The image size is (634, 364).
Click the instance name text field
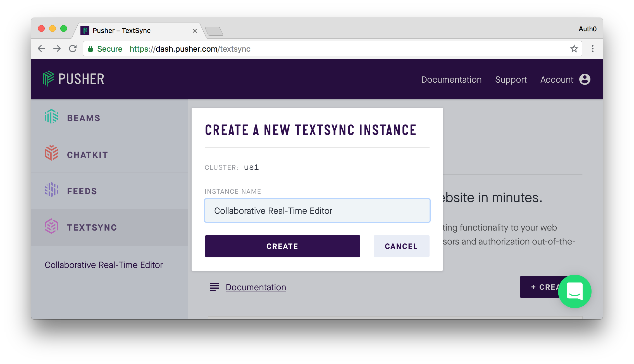[317, 210]
